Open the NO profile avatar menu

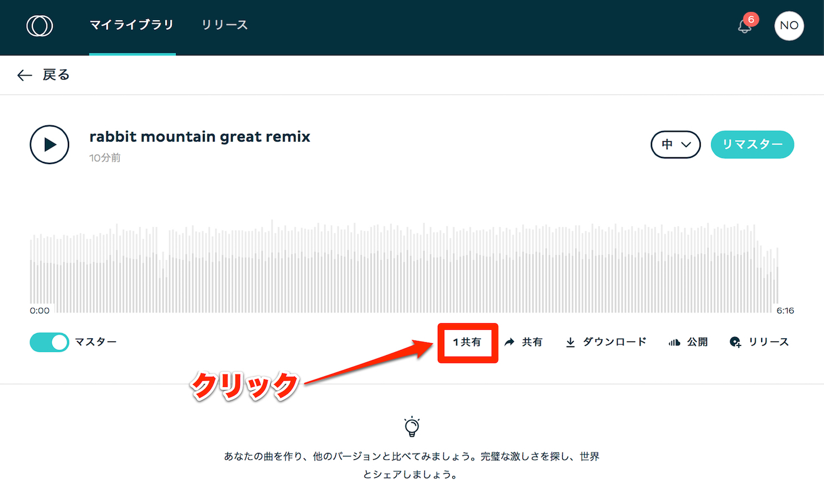tap(789, 26)
